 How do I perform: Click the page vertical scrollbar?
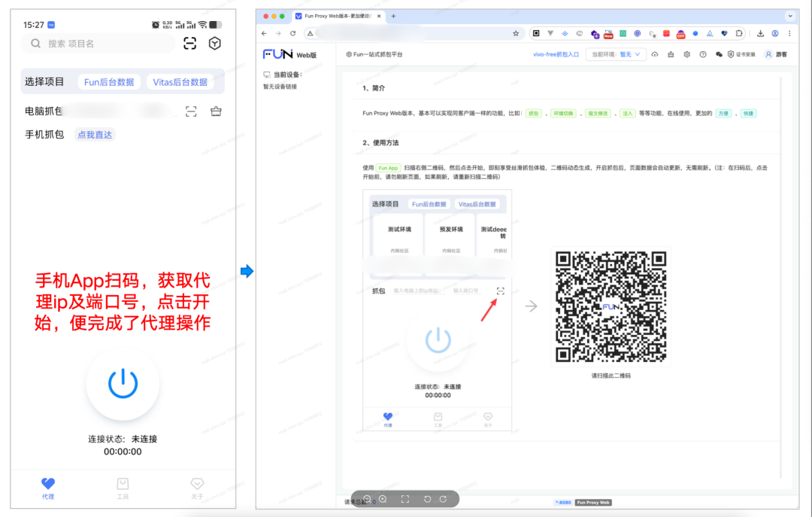(x=781, y=278)
